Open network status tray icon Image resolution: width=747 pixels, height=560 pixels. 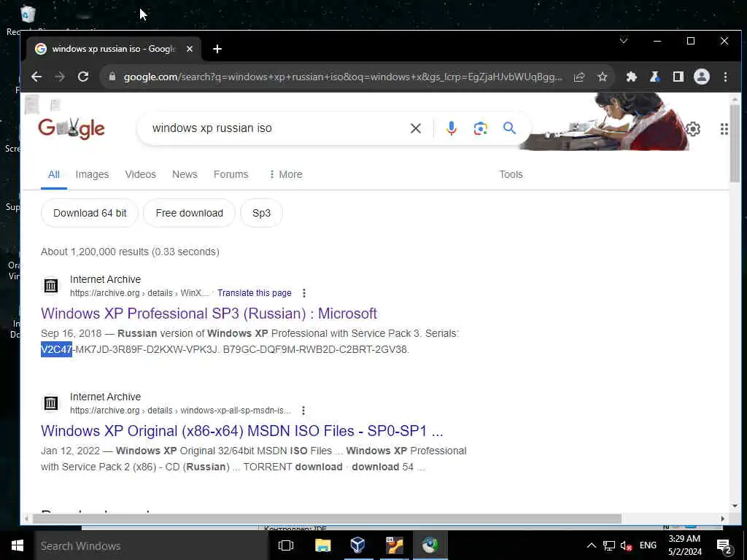click(x=609, y=545)
